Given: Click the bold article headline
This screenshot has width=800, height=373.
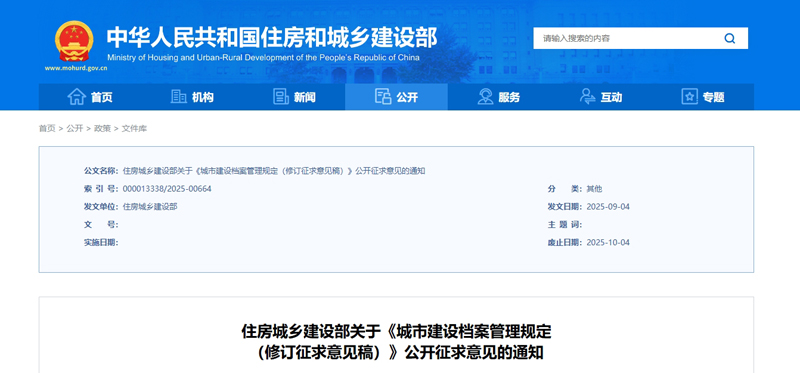Looking at the screenshot, I should (x=396, y=342).
